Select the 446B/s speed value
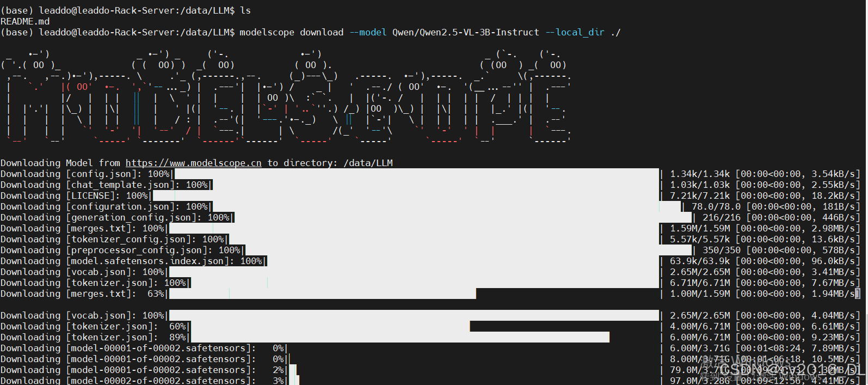 [839, 217]
